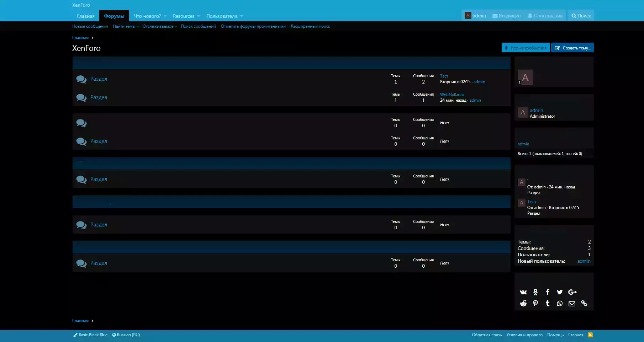This screenshot has width=644, height=342.
Task: Open the Resources navigation tab
Action: [184, 16]
